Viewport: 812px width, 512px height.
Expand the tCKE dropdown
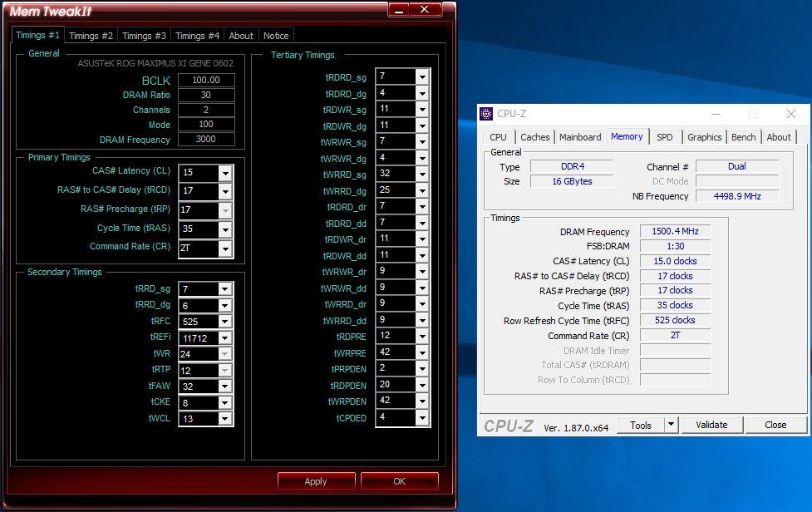pos(224,403)
